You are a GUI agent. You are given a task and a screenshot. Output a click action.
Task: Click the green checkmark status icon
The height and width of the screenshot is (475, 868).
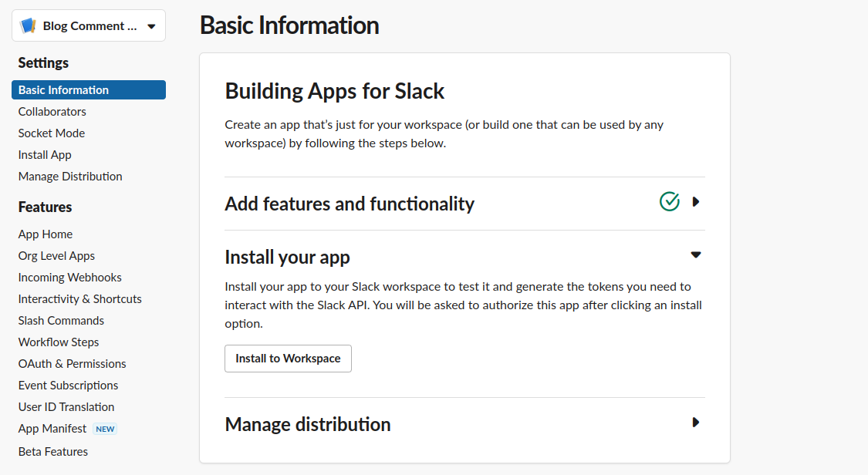[x=669, y=201]
